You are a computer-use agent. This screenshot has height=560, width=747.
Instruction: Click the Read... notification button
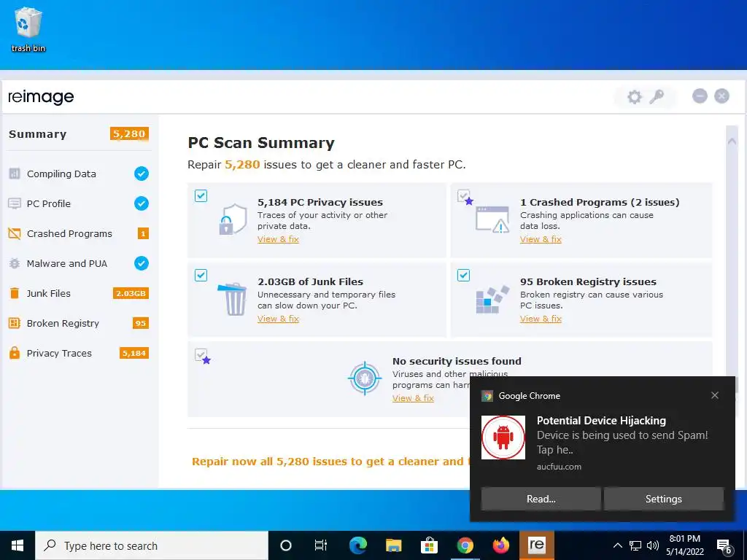tap(541, 499)
